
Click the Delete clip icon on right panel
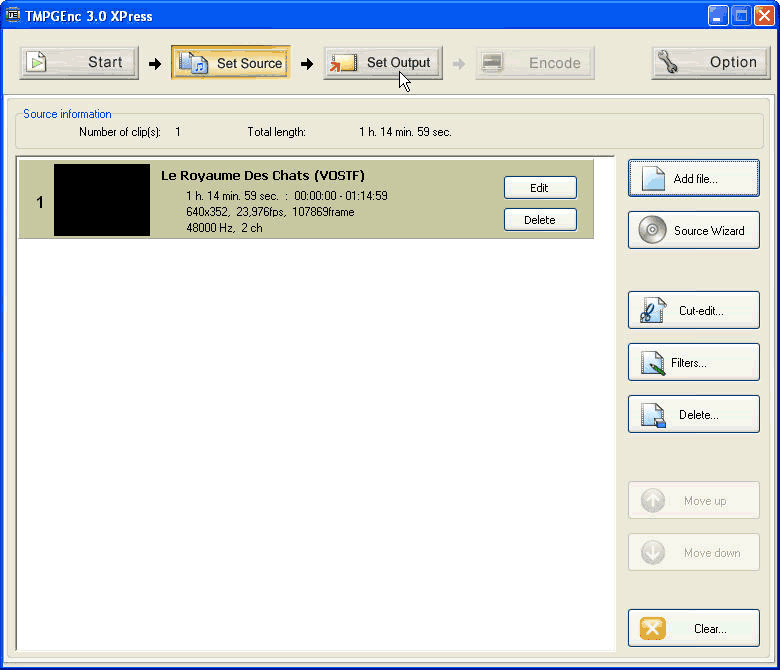point(652,415)
